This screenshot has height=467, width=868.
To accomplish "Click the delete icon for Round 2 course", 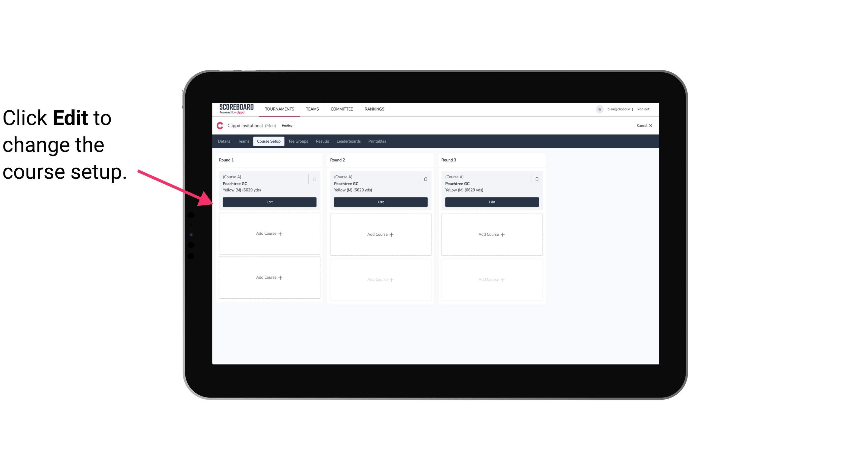I will pyautogui.click(x=425, y=179).
